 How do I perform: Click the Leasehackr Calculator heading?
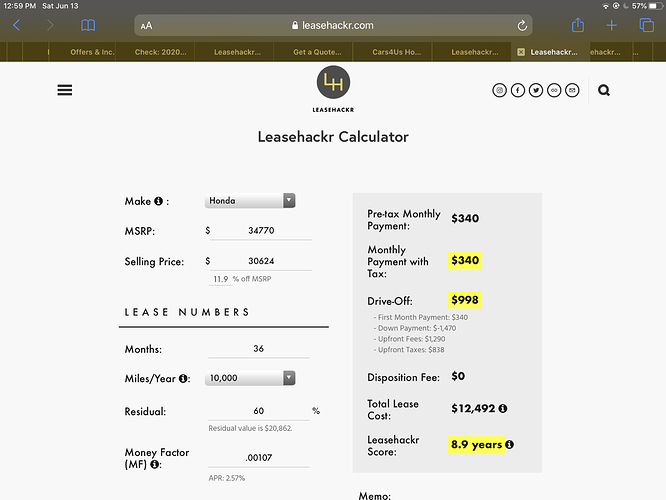tap(333, 137)
